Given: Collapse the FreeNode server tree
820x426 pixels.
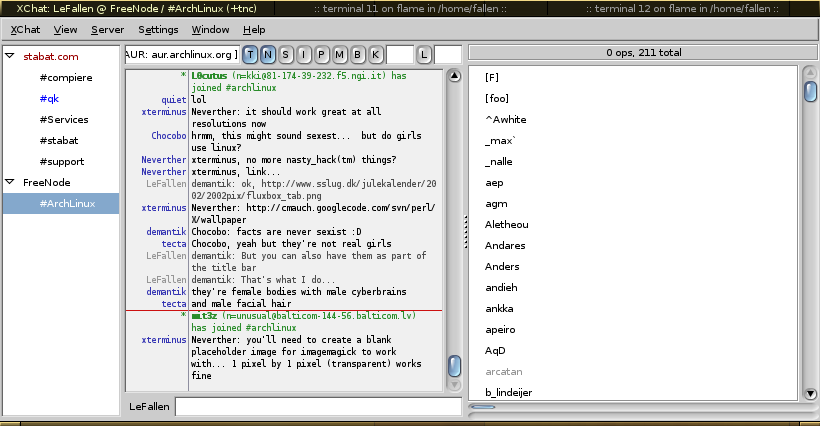Looking at the screenshot, I should point(10,182).
